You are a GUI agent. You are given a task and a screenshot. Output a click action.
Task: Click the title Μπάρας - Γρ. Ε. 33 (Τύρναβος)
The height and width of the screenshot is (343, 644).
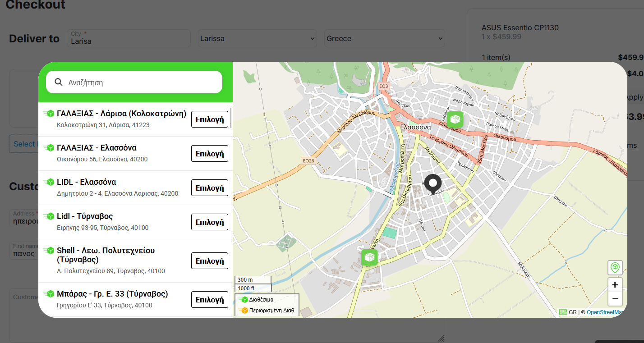click(112, 294)
